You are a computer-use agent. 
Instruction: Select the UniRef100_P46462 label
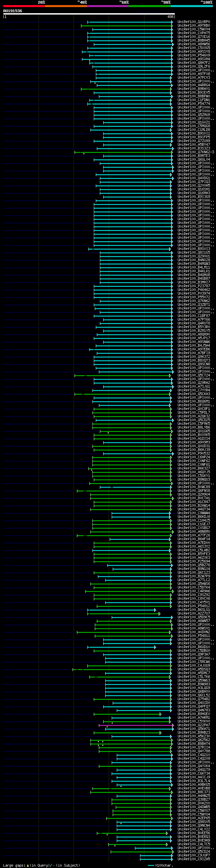pyautogui.click(x=194, y=290)
